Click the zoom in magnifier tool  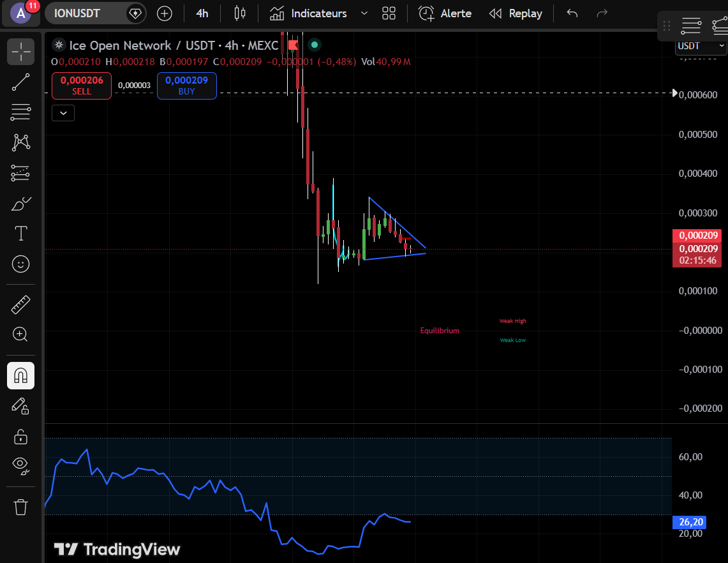20,334
